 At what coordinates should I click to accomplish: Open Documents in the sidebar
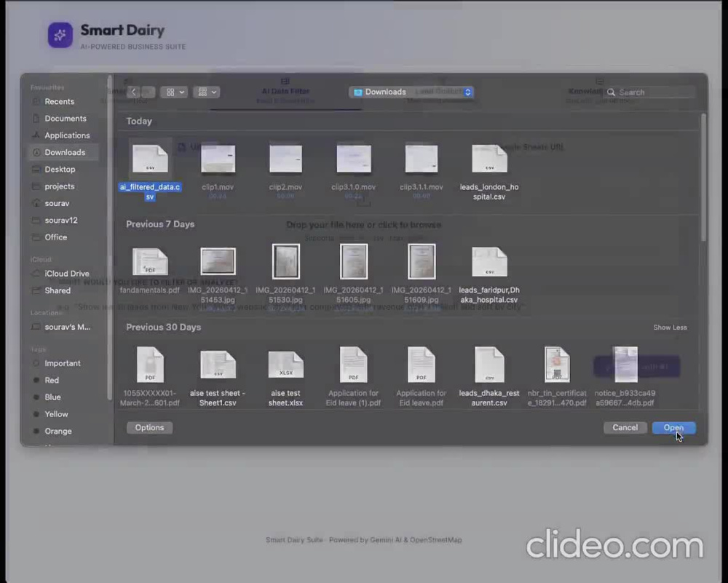[63, 119]
